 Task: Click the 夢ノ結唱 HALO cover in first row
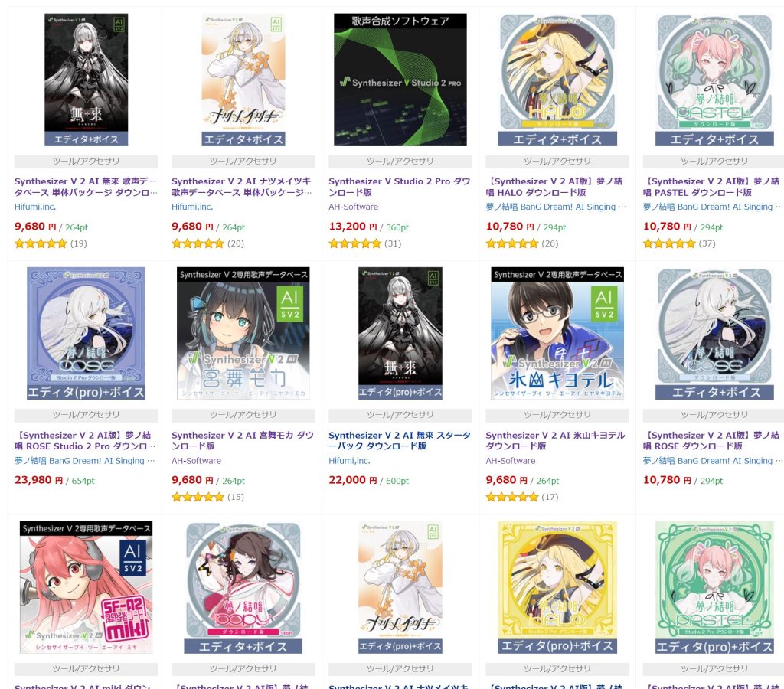[x=557, y=80]
